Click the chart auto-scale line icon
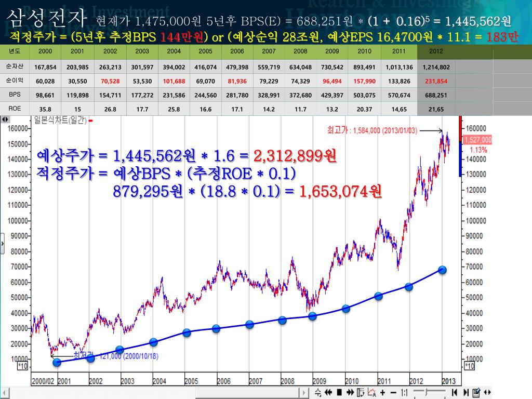The width and height of the screenshot is (532, 399). [372, 392]
